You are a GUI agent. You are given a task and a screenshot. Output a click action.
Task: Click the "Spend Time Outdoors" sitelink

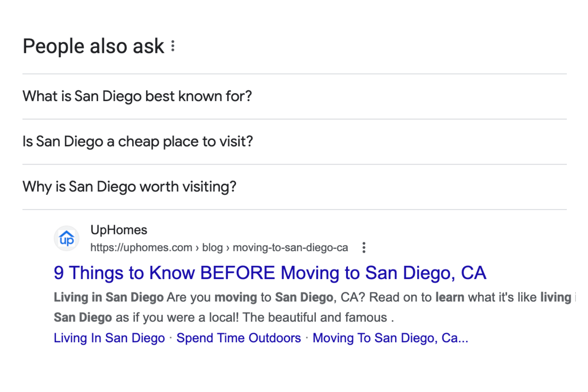click(x=238, y=338)
